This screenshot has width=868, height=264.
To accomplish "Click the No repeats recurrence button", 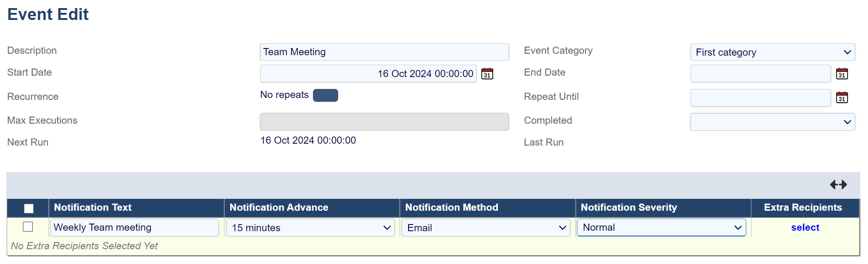I will point(325,95).
